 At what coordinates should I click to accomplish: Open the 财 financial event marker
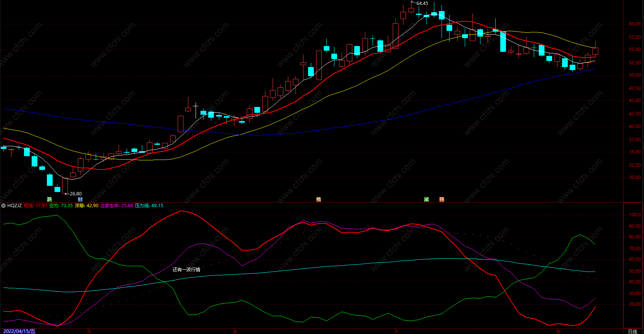80,200
